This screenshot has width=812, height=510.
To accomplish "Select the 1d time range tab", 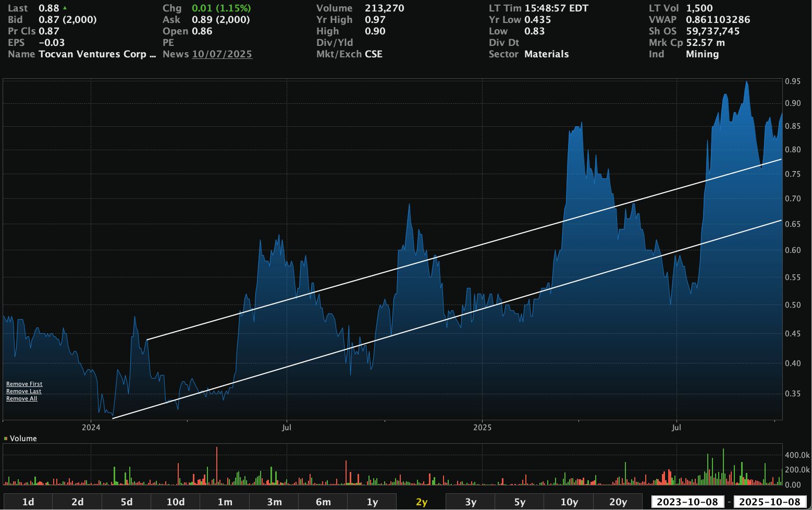I will (28, 502).
